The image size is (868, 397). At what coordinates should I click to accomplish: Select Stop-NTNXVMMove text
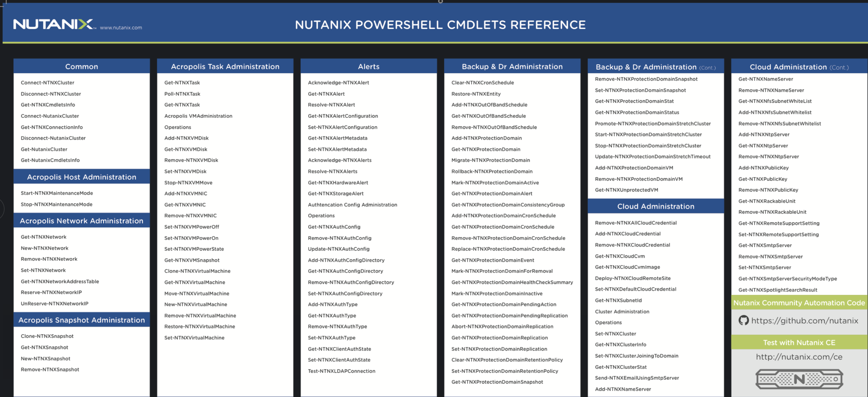coord(188,183)
